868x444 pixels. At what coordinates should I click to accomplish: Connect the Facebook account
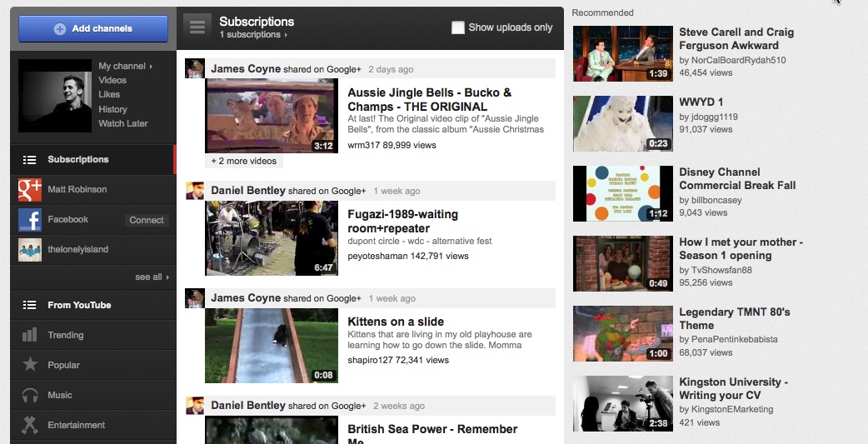[x=147, y=220]
